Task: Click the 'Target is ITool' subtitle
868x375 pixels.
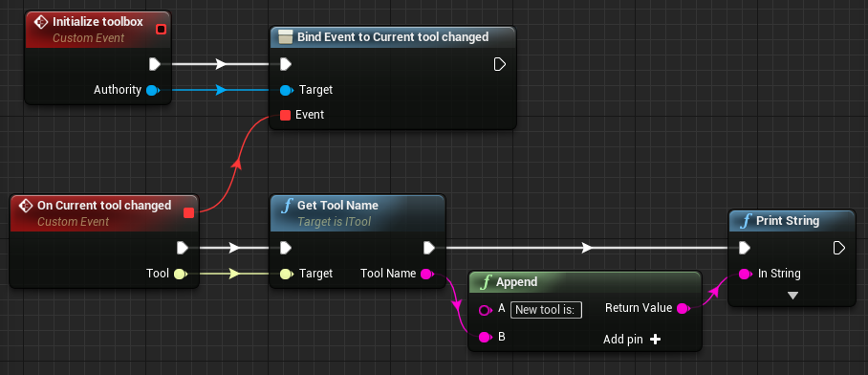Action: (335, 222)
